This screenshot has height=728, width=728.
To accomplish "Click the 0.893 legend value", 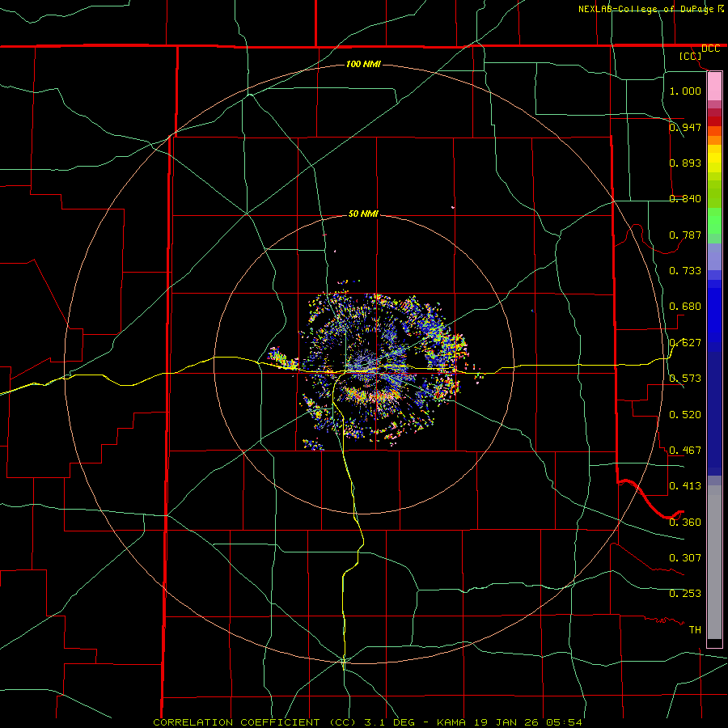I will [x=685, y=163].
